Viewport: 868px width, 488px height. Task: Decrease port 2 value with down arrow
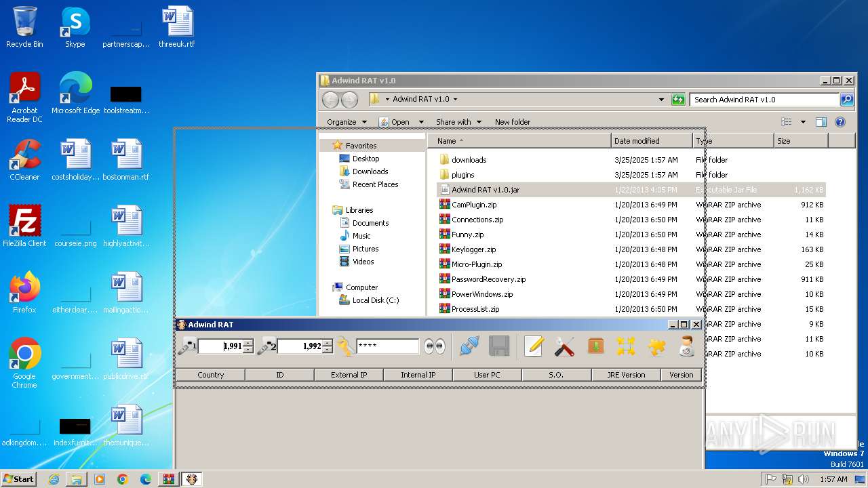[328, 350]
